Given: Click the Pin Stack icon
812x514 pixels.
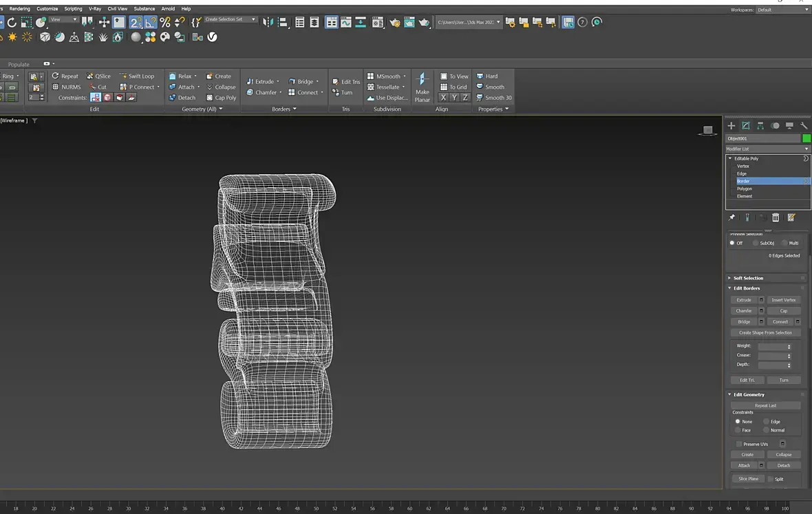Looking at the screenshot, I should point(731,217).
